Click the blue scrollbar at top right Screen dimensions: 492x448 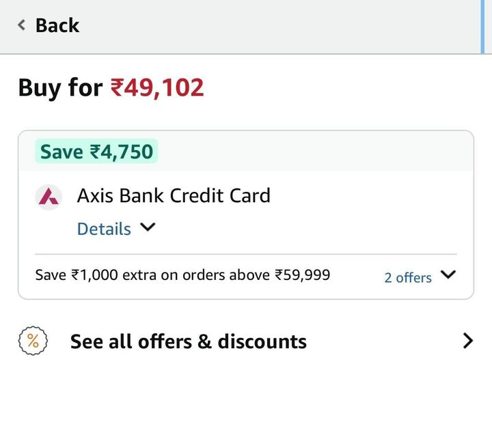pyautogui.click(x=482, y=26)
